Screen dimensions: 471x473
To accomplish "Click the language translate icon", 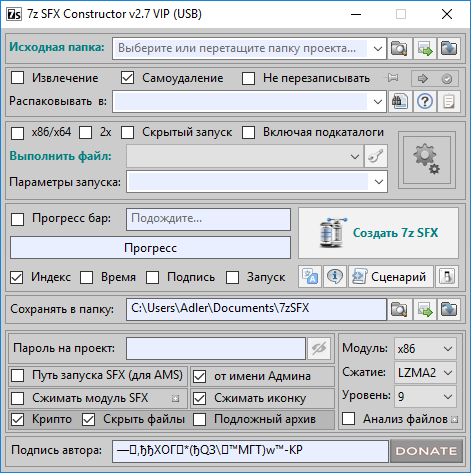I will click(310, 276).
